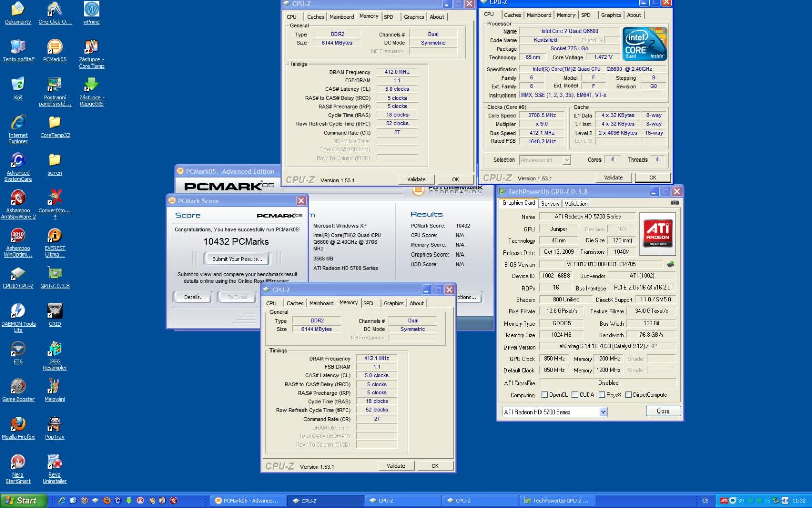The image size is (812, 508).
Task: Open the GPU-Z.0.3.8 desktop icon
Action: pyautogui.click(x=55, y=277)
